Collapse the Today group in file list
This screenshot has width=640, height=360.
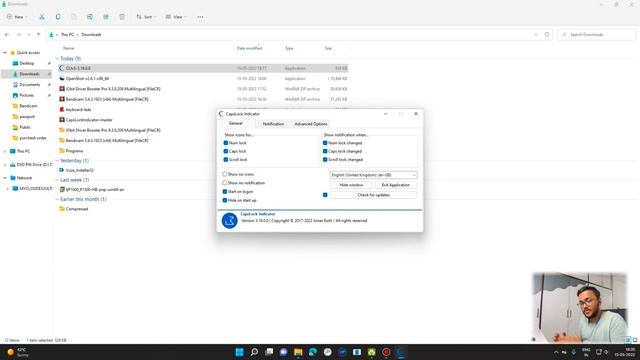[x=57, y=59]
